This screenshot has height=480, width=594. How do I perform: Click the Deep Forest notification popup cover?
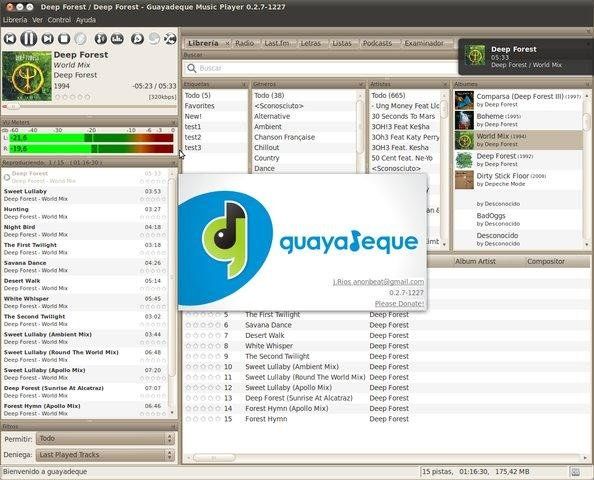(474, 56)
